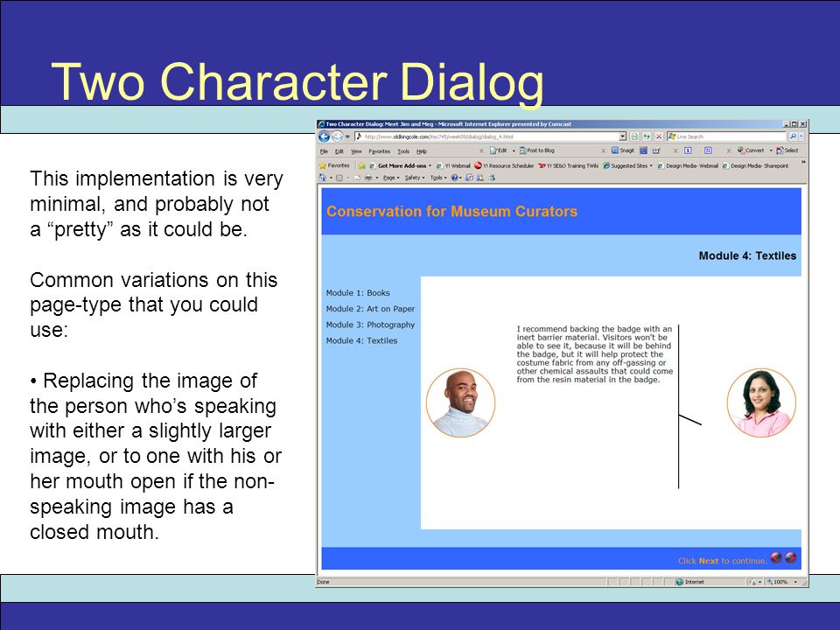This screenshot has width=840, height=630.
Task: Click Get More Add-ons favorite
Action: pyautogui.click(x=400, y=165)
